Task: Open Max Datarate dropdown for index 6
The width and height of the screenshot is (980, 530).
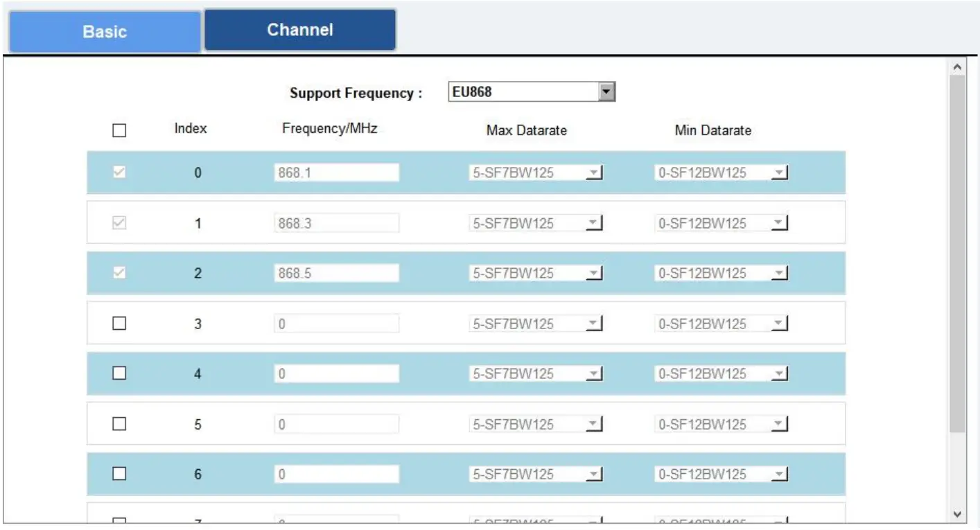Action: (596, 474)
